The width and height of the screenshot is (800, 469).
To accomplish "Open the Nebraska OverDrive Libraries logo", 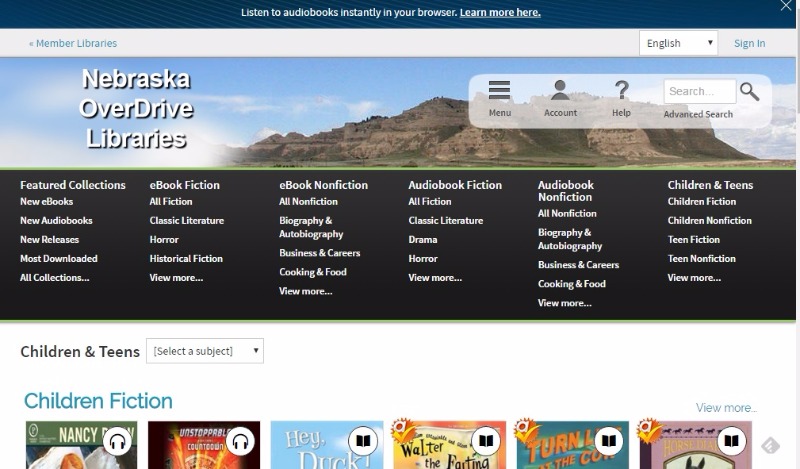I will pyautogui.click(x=136, y=109).
